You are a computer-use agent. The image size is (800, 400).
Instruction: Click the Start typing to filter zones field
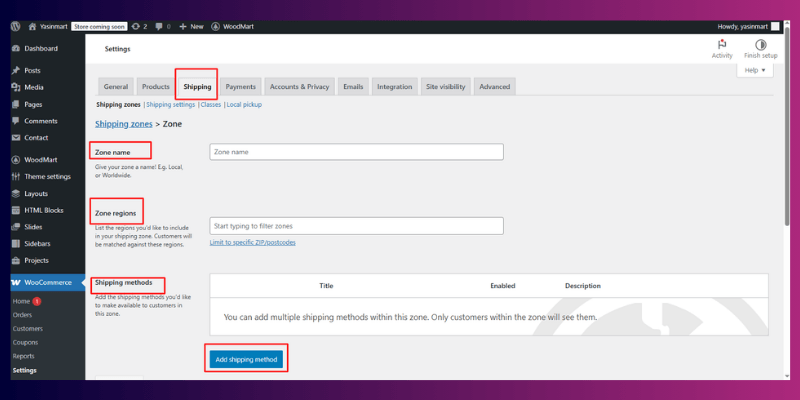click(x=357, y=226)
